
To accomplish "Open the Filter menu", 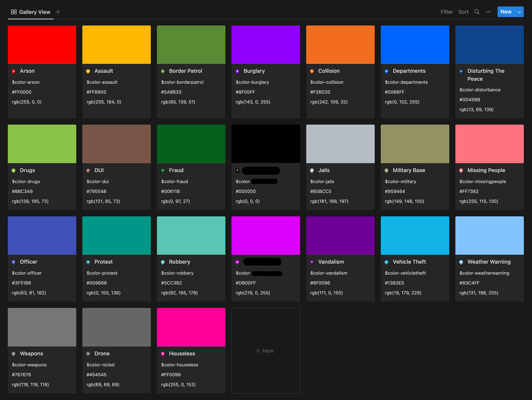I will pos(447,12).
